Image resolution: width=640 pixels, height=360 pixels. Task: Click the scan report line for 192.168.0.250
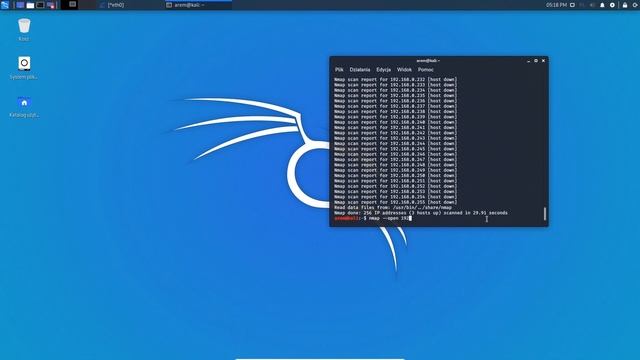pyautogui.click(x=395, y=176)
